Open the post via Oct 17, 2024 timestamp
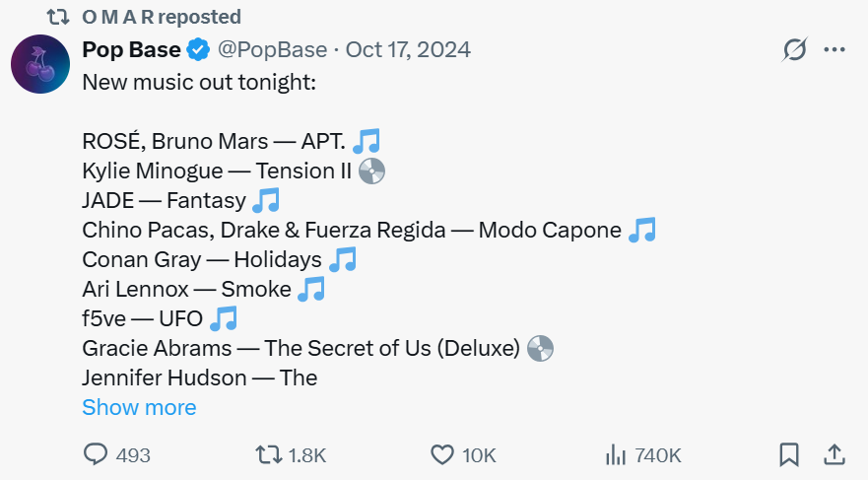868x480 pixels. pyautogui.click(x=408, y=49)
